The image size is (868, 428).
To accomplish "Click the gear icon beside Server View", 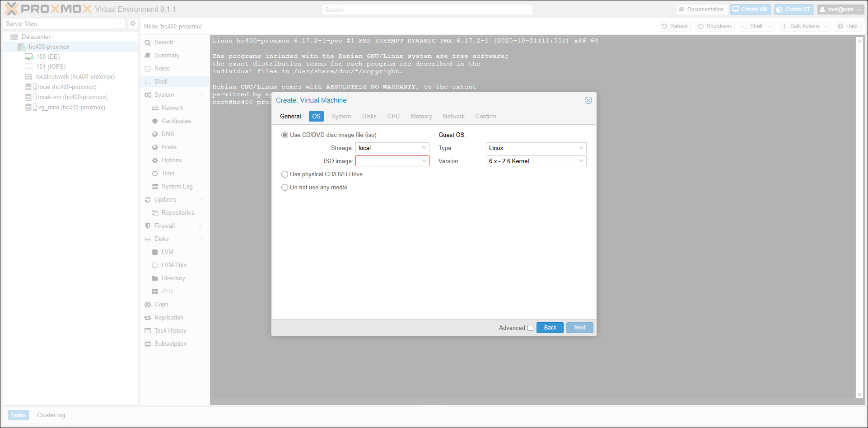I will 133,24.
